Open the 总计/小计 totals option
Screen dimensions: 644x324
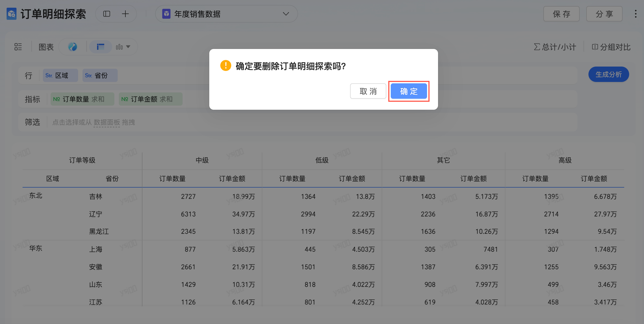(555, 47)
